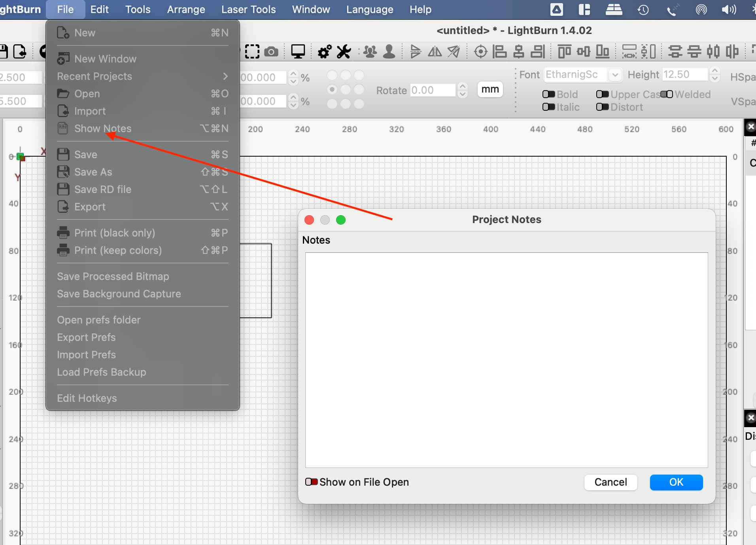
Task: Click the lower percent field stepper
Action: [x=293, y=101]
